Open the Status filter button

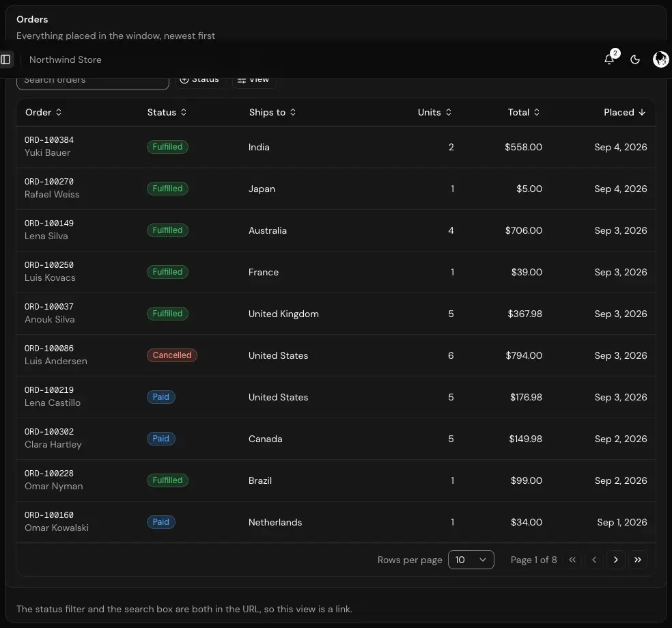(x=199, y=80)
